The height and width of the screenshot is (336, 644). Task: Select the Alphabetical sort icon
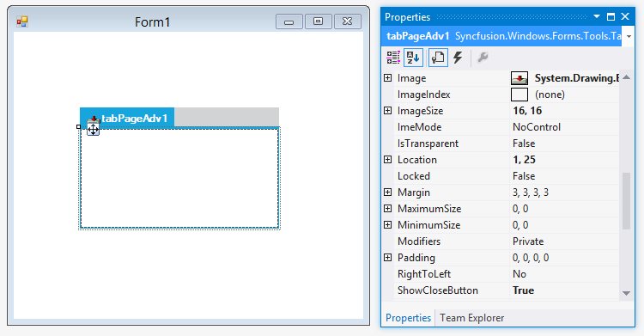pyautogui.click(x=413, y=58)
